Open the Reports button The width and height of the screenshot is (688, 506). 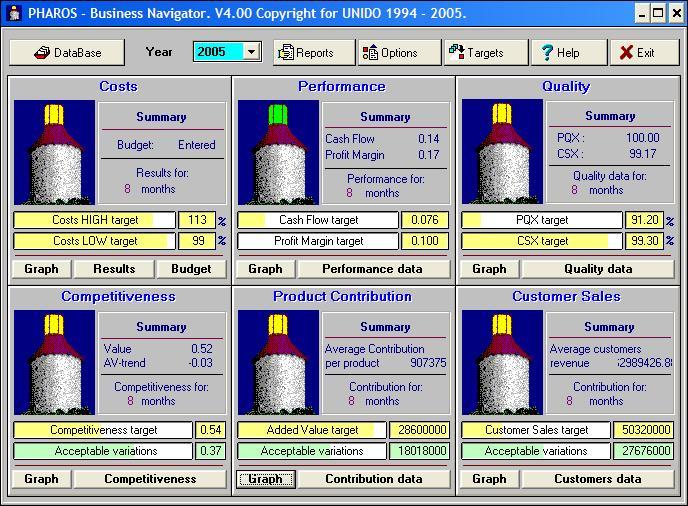(x=314, y=53)
